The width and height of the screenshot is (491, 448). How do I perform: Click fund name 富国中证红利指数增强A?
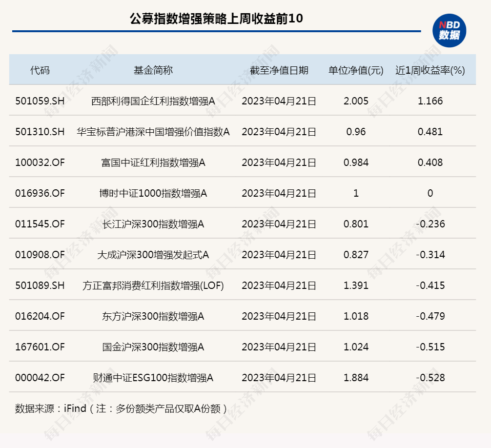point(153,163)
